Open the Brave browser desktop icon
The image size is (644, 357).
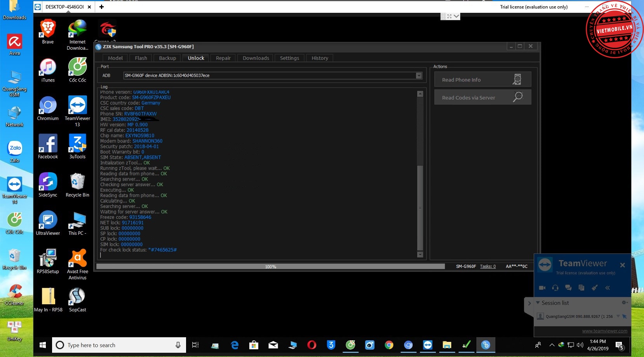pos(48,31)
